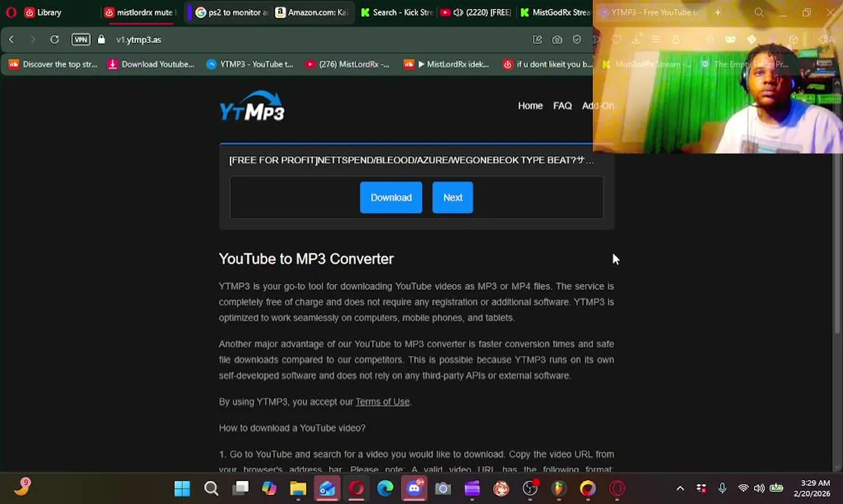Image resolution: width=843 pixels, height=504 pixels.
Task: Open the Windows Start button
Action: coord(182,489)
